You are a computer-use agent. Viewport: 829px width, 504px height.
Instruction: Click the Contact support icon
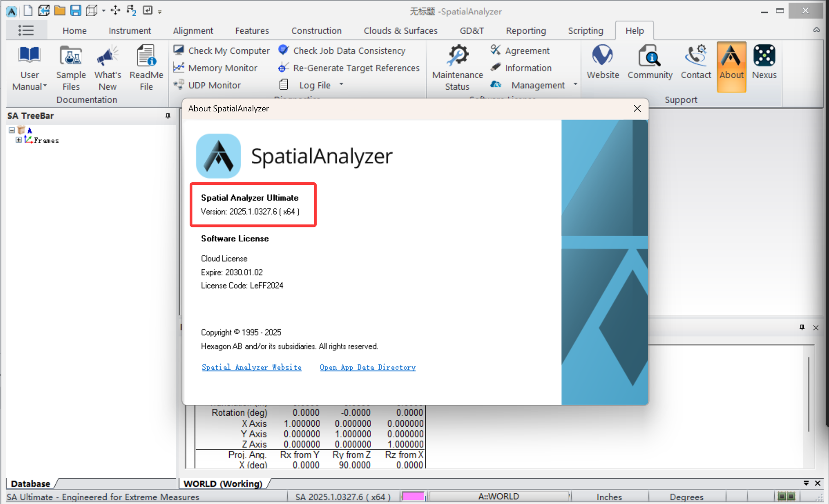pyautogui.click(x=696, y=62)
